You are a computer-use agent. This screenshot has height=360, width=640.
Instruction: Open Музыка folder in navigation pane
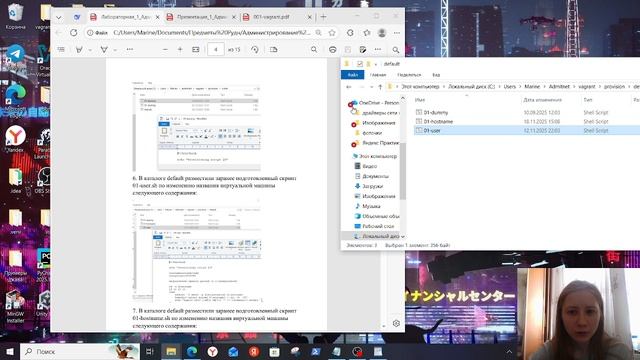(x=367, y=206)
